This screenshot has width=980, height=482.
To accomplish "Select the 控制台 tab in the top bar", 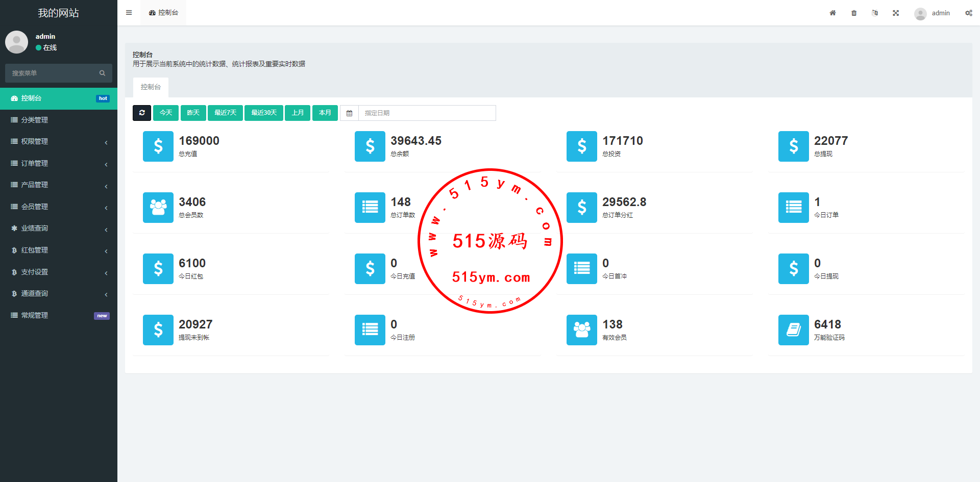I will (x=164, y=13).
